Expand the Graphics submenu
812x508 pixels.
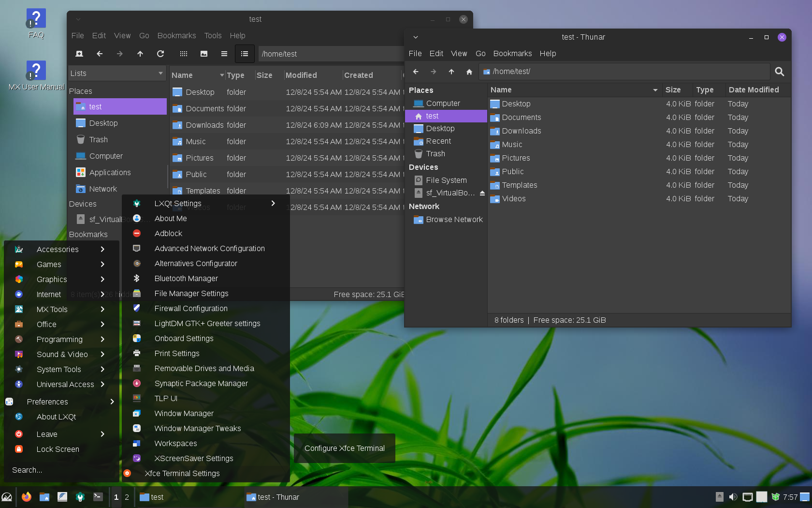[x=61, y=279]
